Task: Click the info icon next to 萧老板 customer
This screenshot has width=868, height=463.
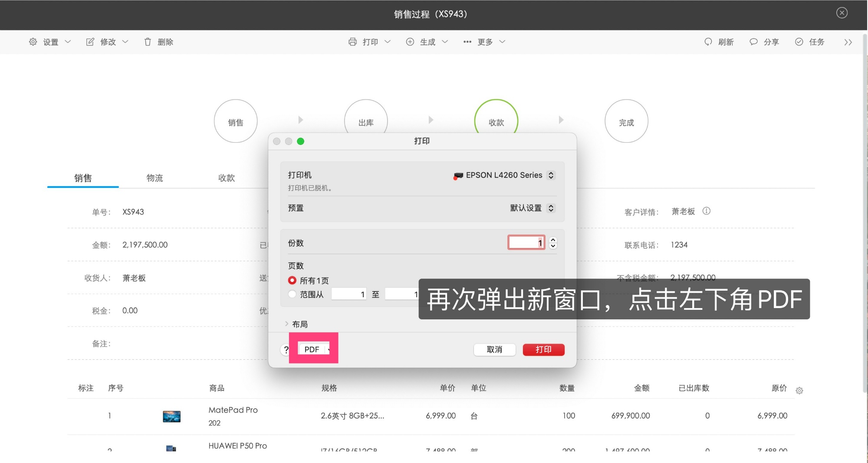Action: tap(707, 211)
